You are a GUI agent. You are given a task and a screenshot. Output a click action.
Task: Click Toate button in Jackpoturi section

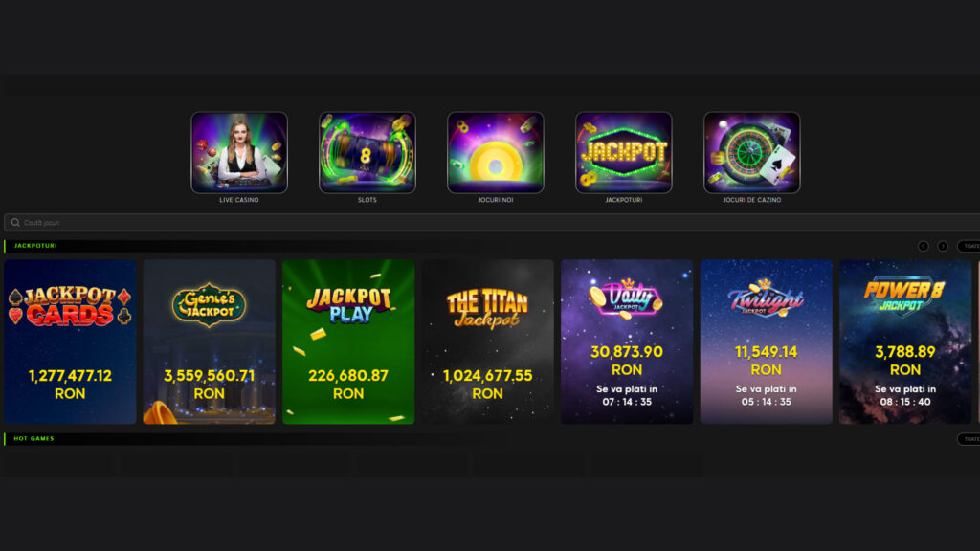coord(969,246)
